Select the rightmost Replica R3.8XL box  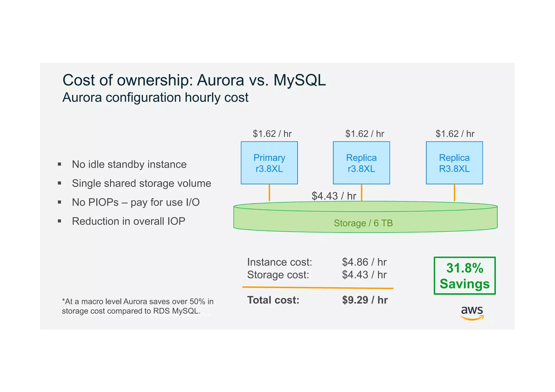click(x=454, y=163)
